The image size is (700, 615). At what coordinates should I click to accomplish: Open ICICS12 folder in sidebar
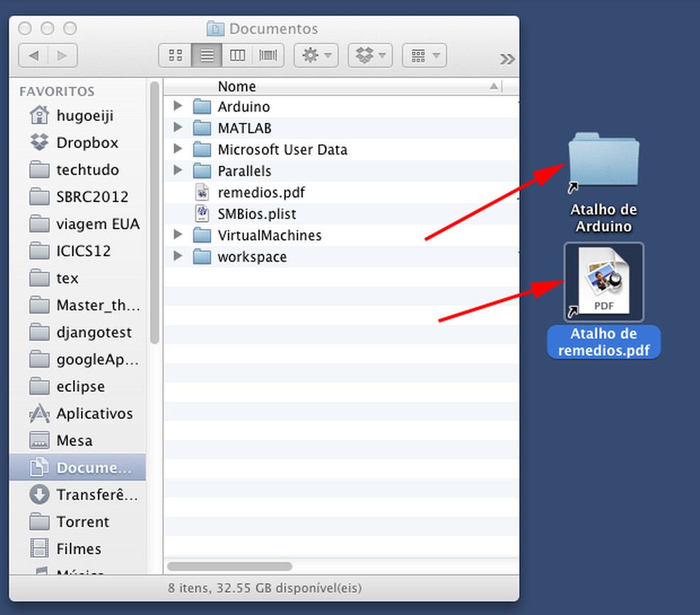pos(78,251)
